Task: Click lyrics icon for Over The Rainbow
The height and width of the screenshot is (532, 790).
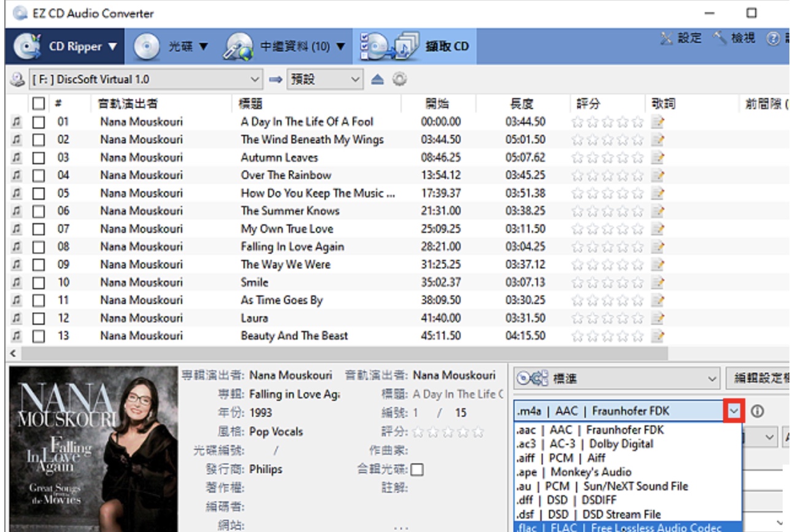Action: (x=658, y=175)
